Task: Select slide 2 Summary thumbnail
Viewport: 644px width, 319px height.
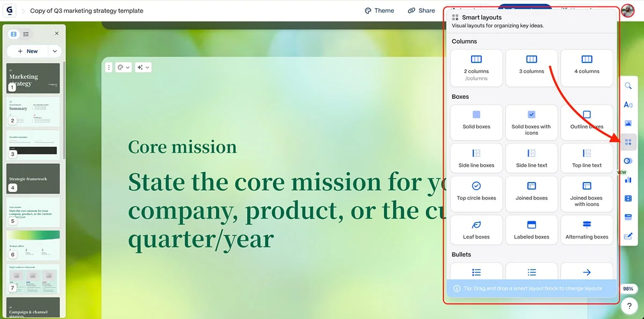Action: tap(33, 111)
